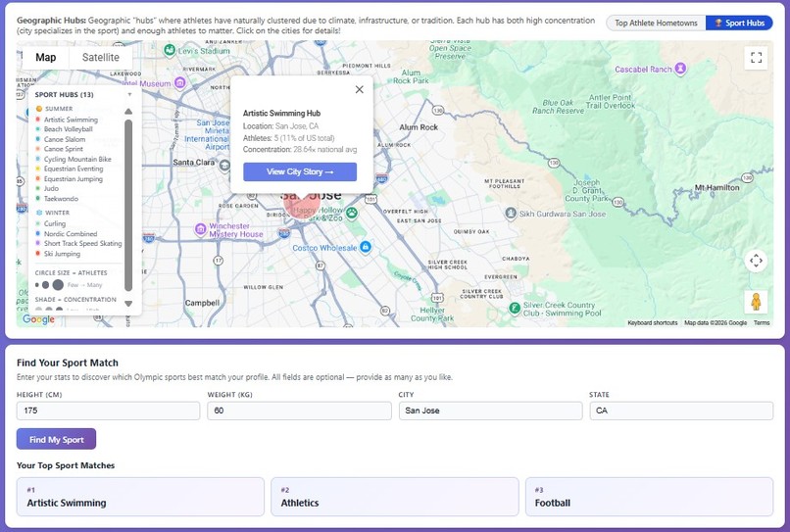
Task: Click the Find My Sport button
Action: 57,439
